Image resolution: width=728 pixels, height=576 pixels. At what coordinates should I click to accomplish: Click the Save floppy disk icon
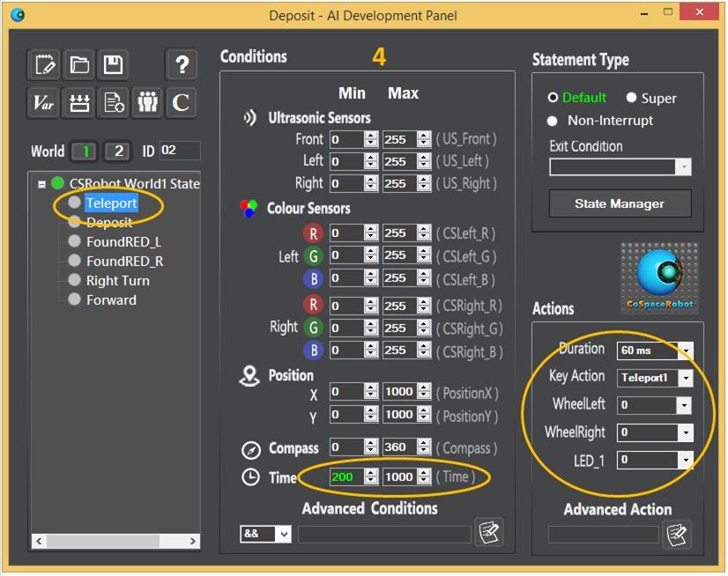point(113,65)
